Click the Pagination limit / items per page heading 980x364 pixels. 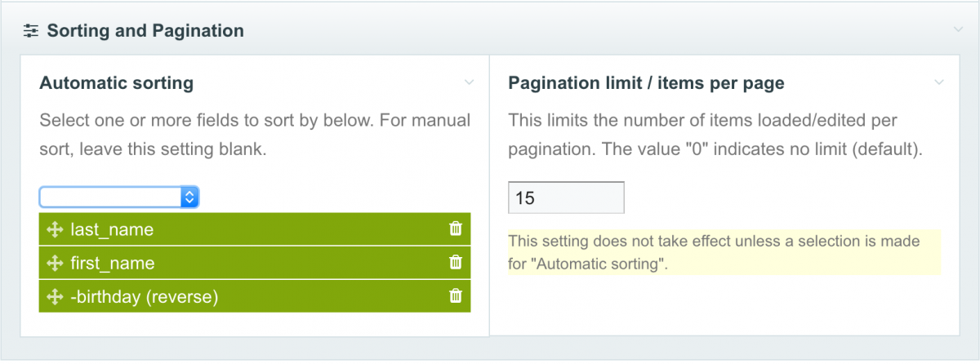646,82
